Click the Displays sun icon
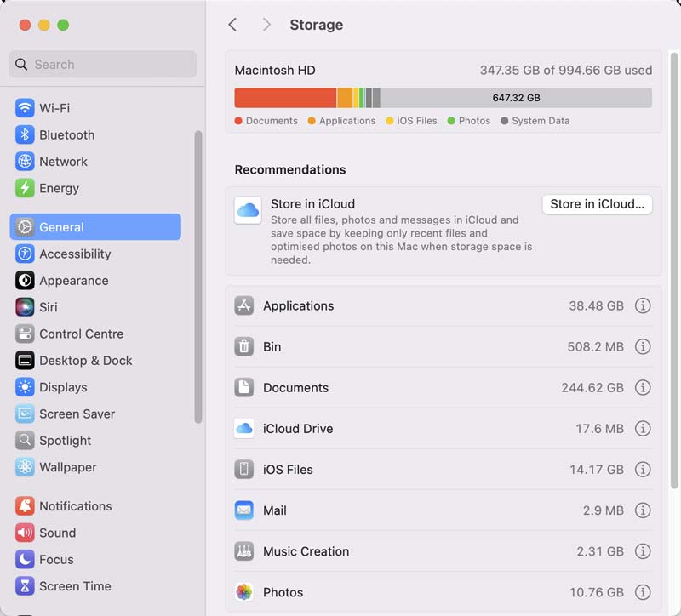681x616 pixels. (x=25, y=387)
